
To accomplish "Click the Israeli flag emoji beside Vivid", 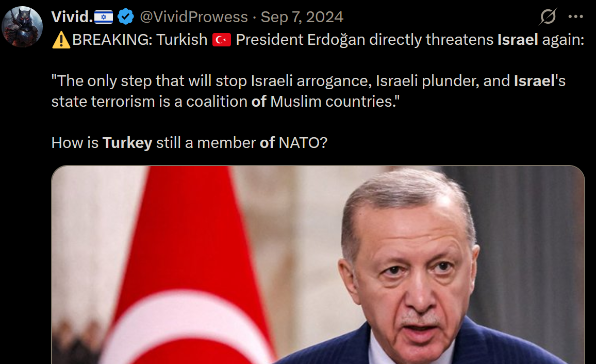I will click(104, 17).
